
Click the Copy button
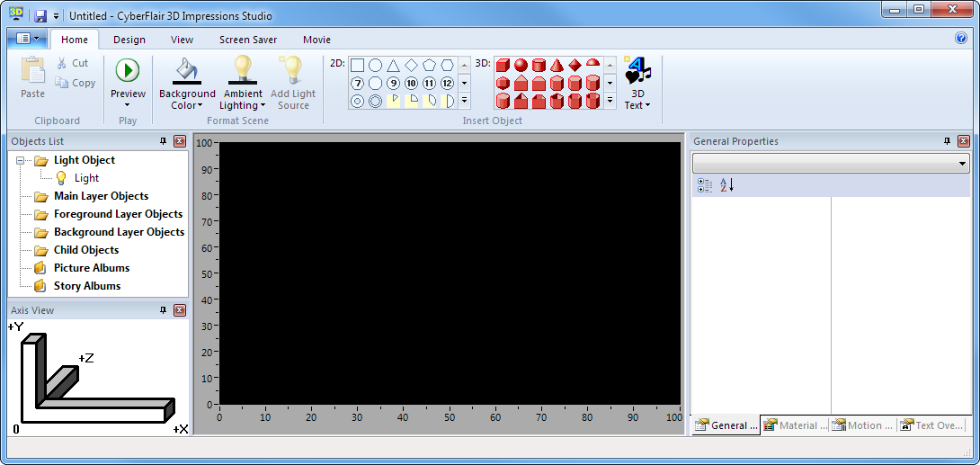click(75, 83)
